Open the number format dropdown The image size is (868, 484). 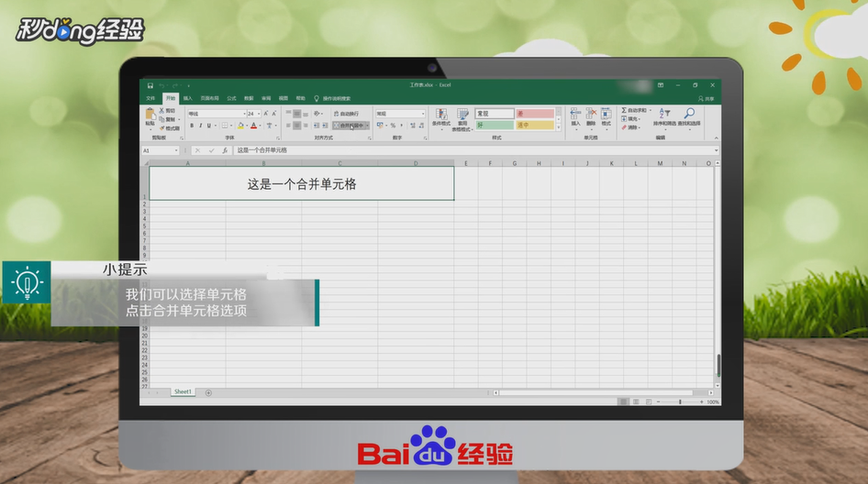point(423,114)
